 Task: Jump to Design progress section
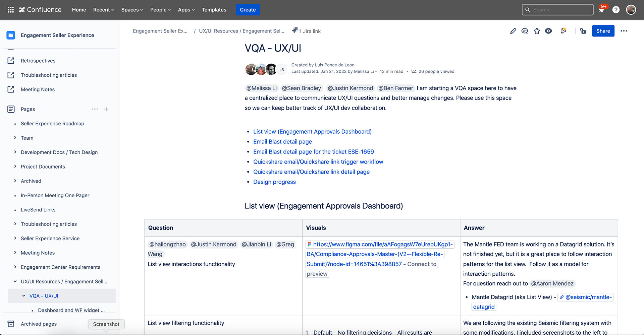click(274, 182)
